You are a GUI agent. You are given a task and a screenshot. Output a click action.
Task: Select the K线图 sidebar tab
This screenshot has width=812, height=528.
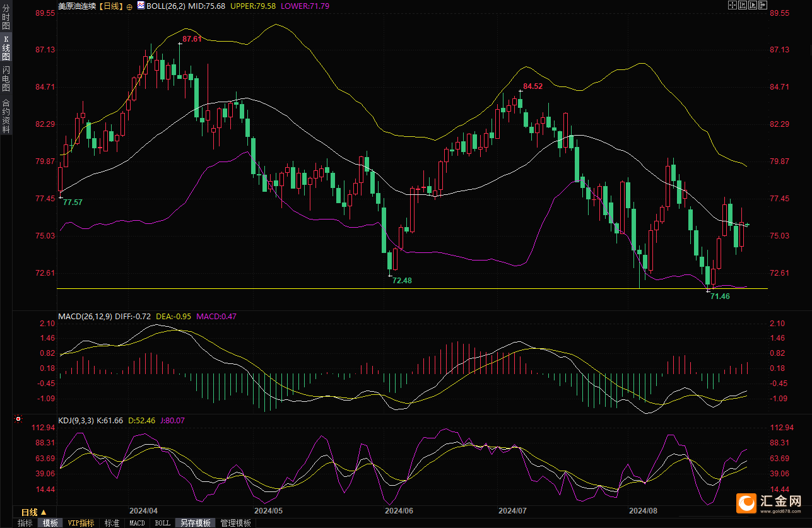coord(6,48)
